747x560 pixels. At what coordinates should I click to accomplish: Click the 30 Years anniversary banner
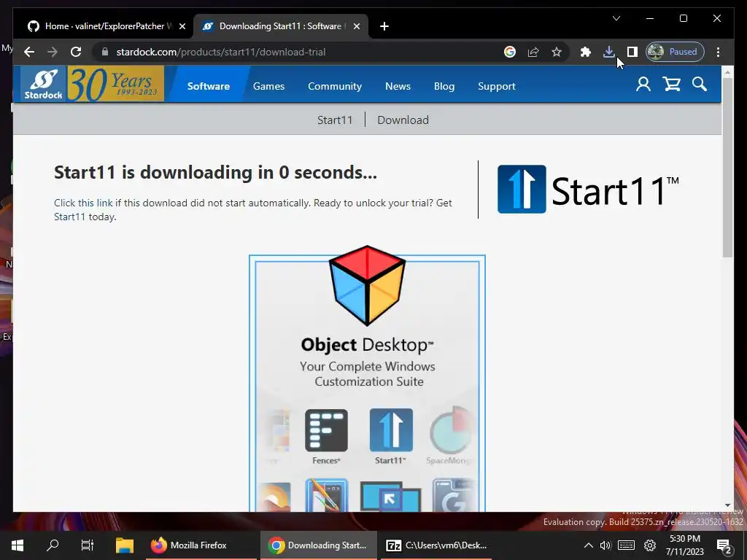pos(116,85)
